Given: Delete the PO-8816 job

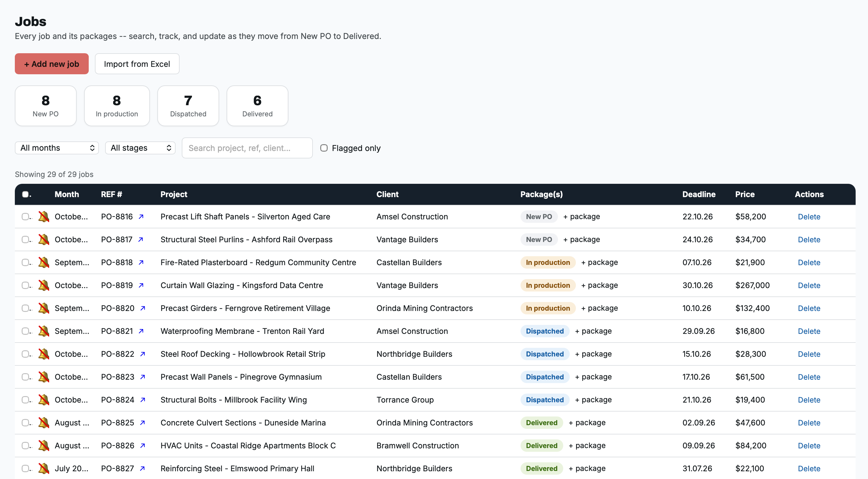Looking at the screenshot, I should [x=809, y=217].
